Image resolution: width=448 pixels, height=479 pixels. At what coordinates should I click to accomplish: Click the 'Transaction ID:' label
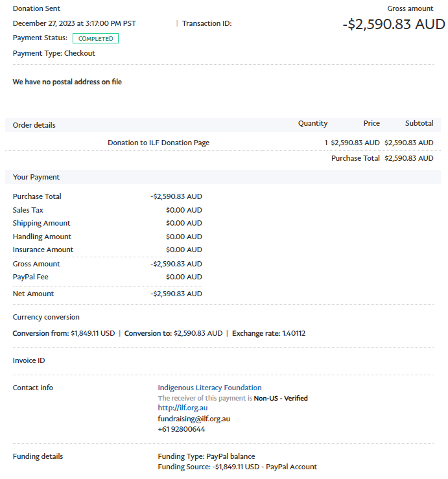coord(207,23)
